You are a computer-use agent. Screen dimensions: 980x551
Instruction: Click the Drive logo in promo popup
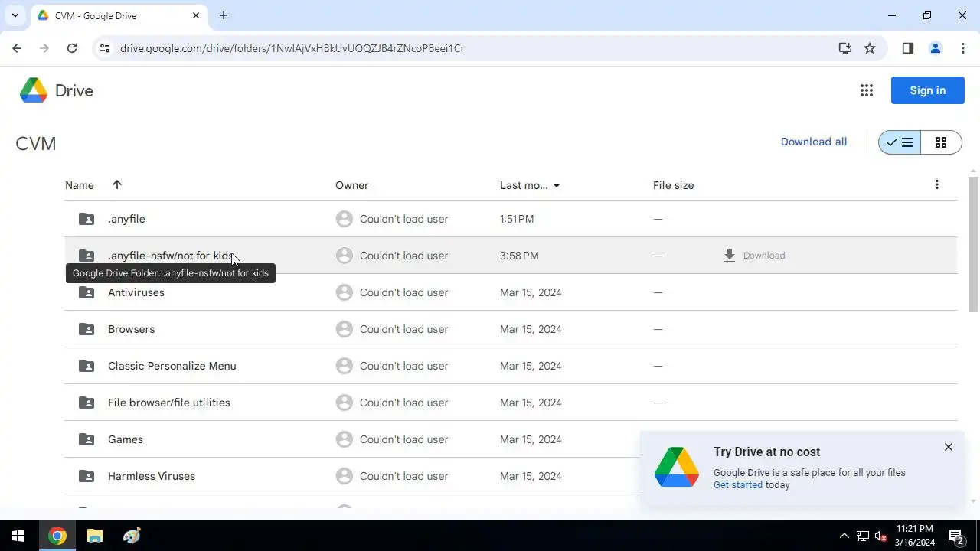point(677,468)
